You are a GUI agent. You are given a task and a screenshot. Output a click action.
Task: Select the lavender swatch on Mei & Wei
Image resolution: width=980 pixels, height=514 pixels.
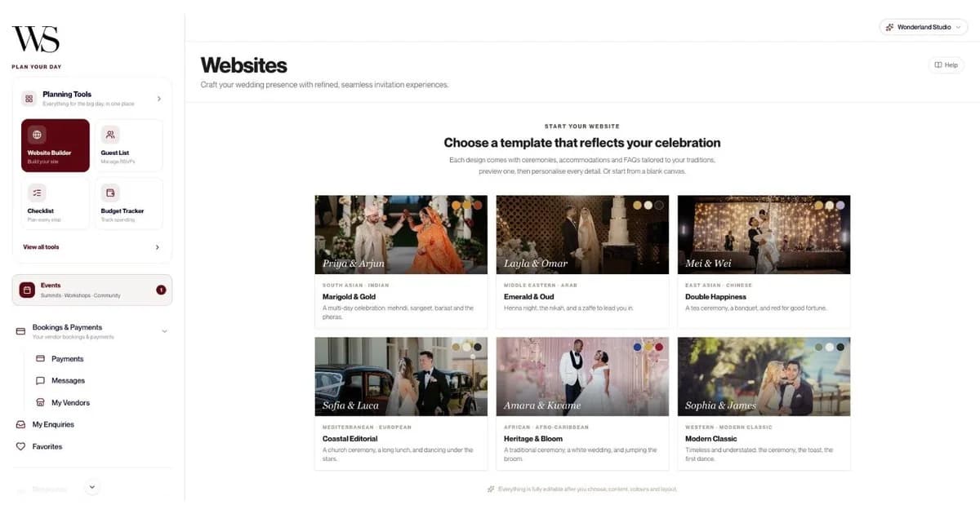tap(840, 205)
